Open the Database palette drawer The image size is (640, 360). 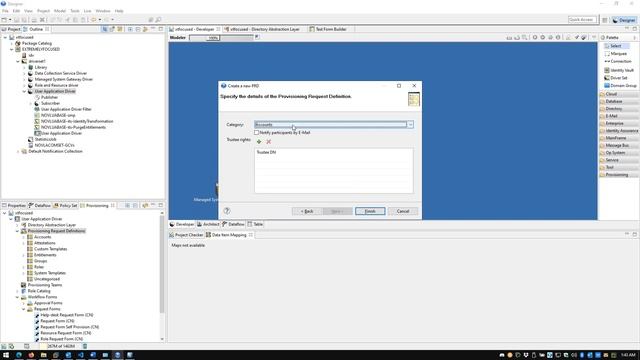coord(619,101)
